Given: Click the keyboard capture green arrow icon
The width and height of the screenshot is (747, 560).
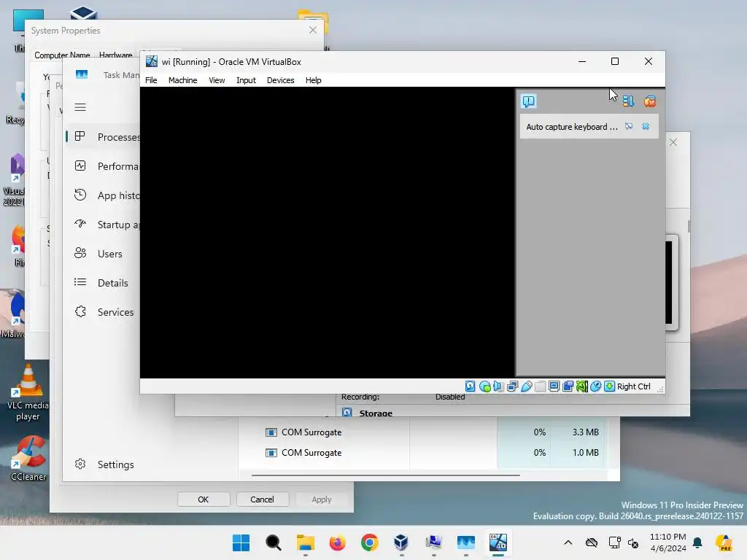Looking at the screenshot, I should coord(609,386).
